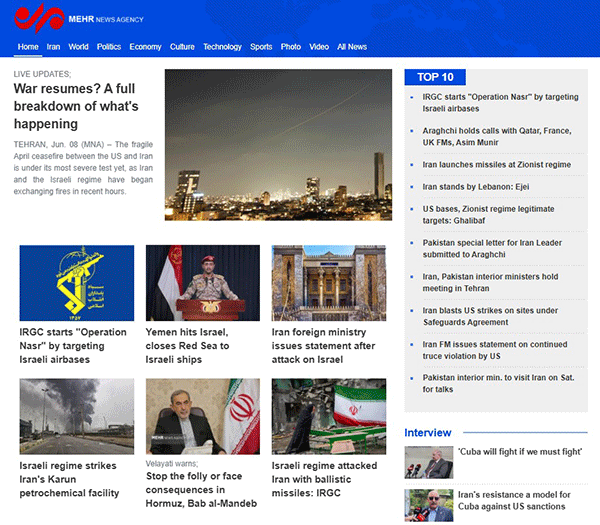Click thumbnail beside 'Cuba will fight' interview
The height and width of the screenshot is (525, 600).
point(429,462)
